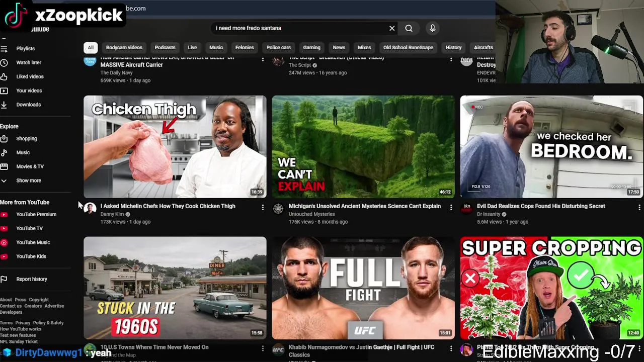Open Downloads arrow icon in sidebar
The width and height of the screenshot is (644, 362).
[4, 105]
